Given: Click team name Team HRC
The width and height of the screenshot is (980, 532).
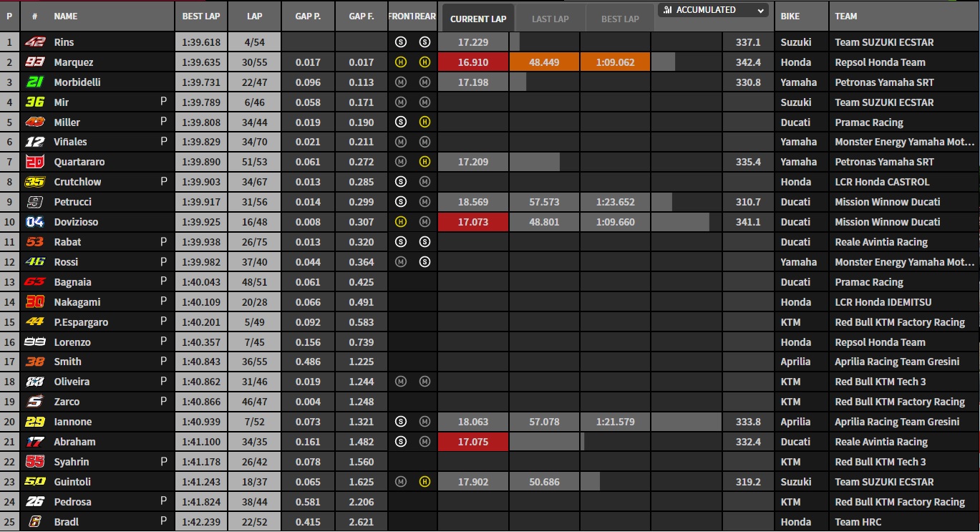Looking at the screenshot, I should [x=858, y=522].
